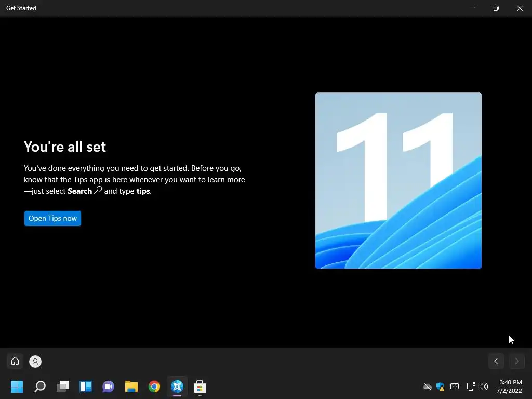Screen dimensions: 532x399
Task: Click the "Get Started" window title text
Action: point(21,8)
